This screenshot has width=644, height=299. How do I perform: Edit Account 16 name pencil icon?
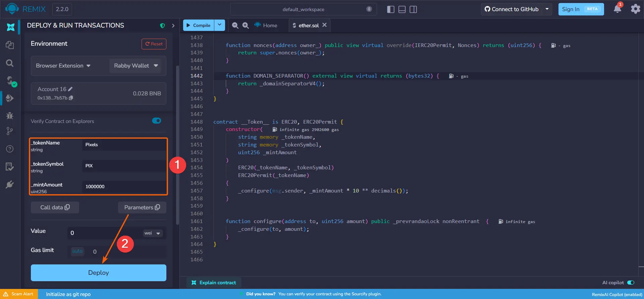[70, 89]
